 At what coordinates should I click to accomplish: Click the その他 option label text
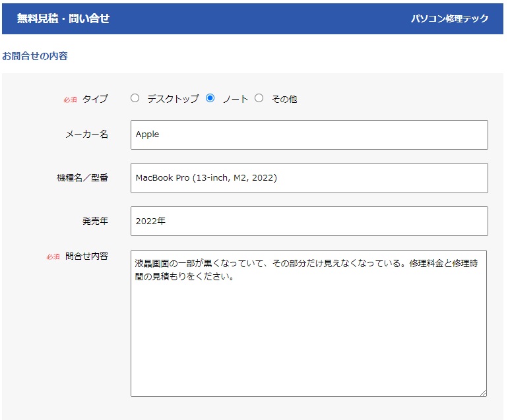(284, 99)
